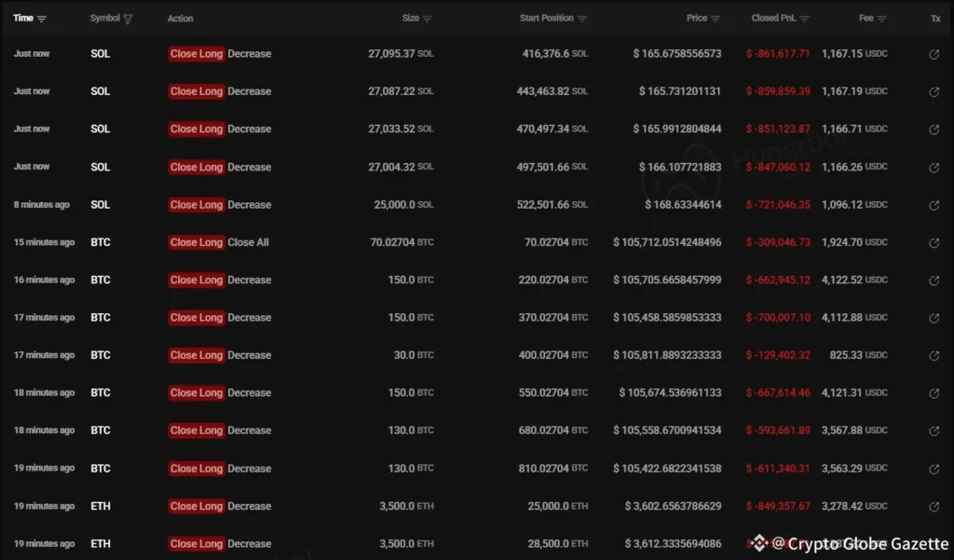This screenshot has width=954, height=560.
Task: Open the Tx link on the first SOL row
Action: (x=934, y=54)
